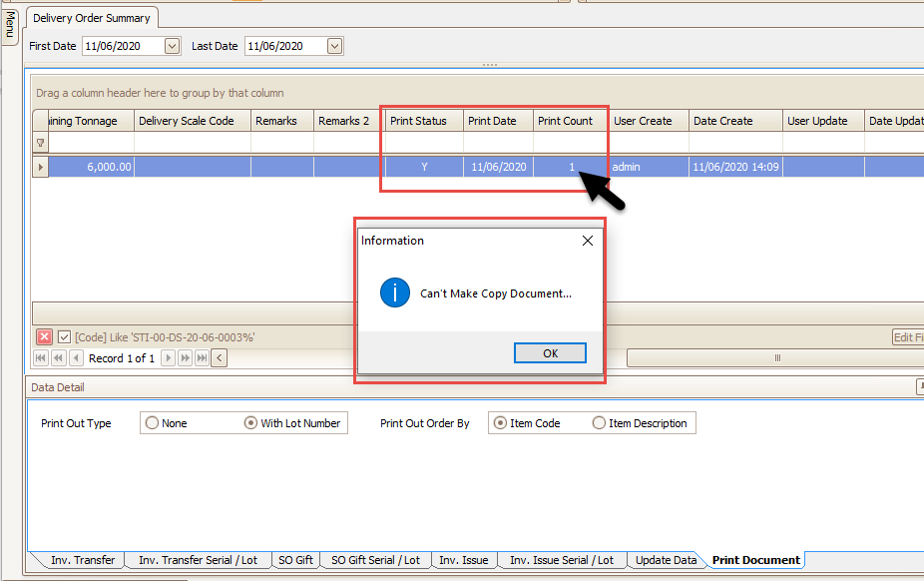Toggle the [Code] Like filter checkbox
This screenshot has height=581, width=924.
pos(64,337)
